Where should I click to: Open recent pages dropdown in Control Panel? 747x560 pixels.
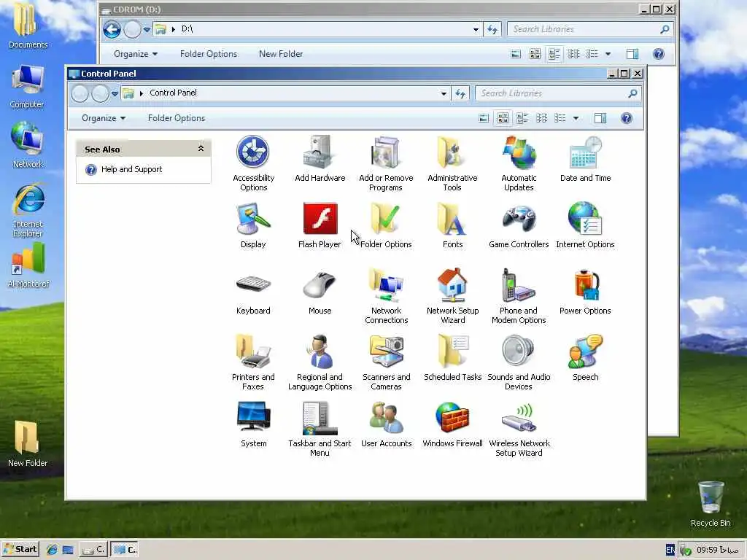point(115,94)
